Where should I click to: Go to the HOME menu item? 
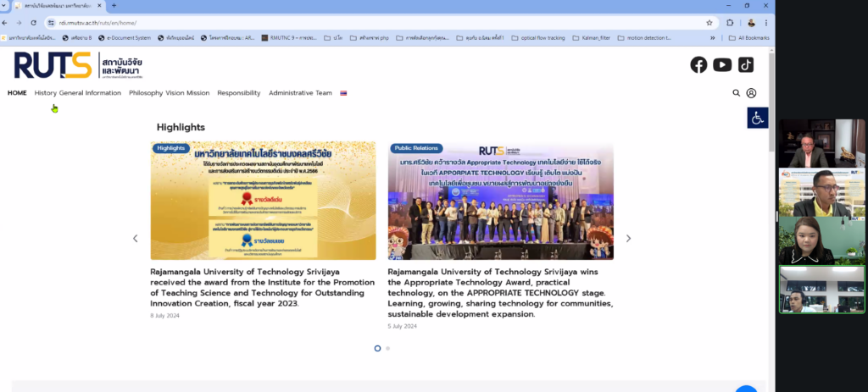[x=17, y=93]
